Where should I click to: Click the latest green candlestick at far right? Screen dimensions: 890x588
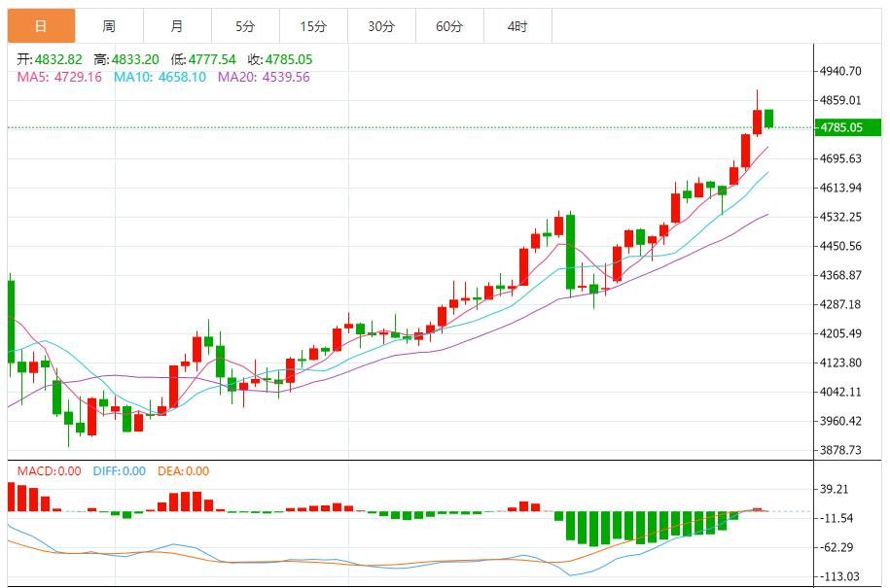pos(769,119)
